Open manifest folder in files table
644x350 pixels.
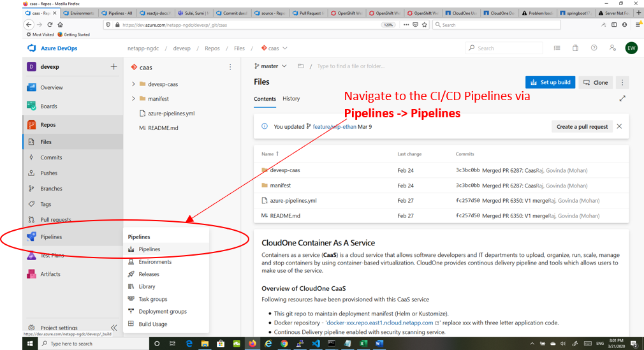pos(280,186)
